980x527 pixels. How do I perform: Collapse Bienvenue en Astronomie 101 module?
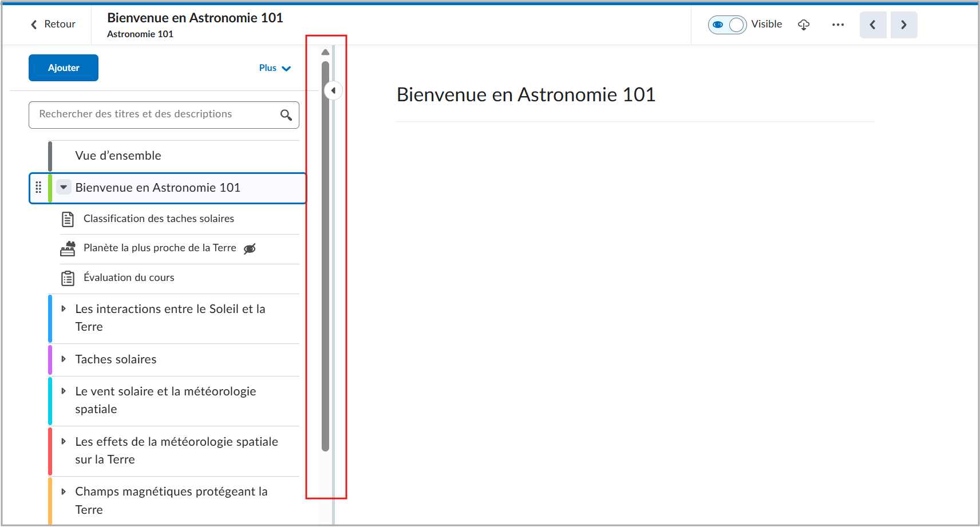[x=64, y=187]
